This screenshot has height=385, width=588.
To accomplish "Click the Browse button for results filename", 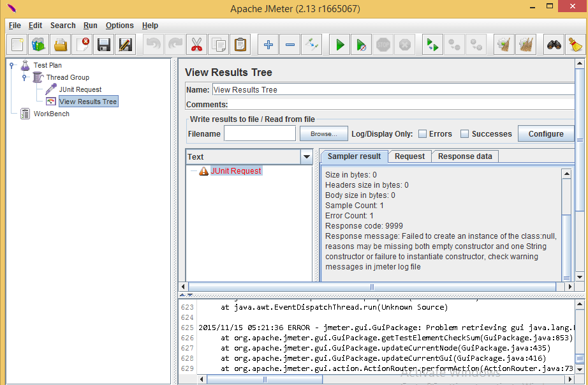I will (x=323, y=133).
